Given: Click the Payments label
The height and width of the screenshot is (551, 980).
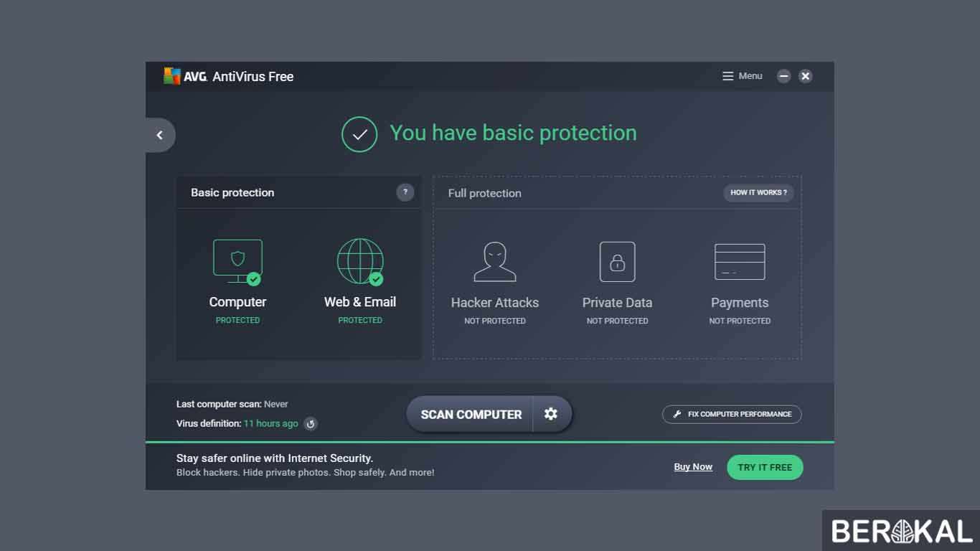Looking at the screenshot, I should 740,303.
